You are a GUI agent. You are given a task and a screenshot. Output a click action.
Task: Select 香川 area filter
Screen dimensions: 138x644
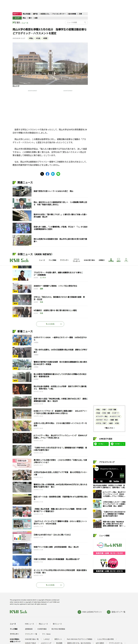click(30, 18)
